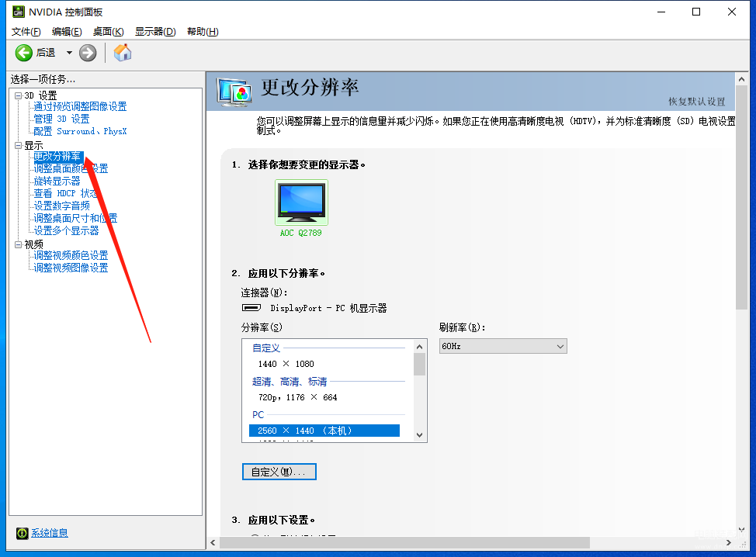Click resolution list scroll up arrow
Image resolution: width=756 pixels, height=557 pixels.
(419, 347)
